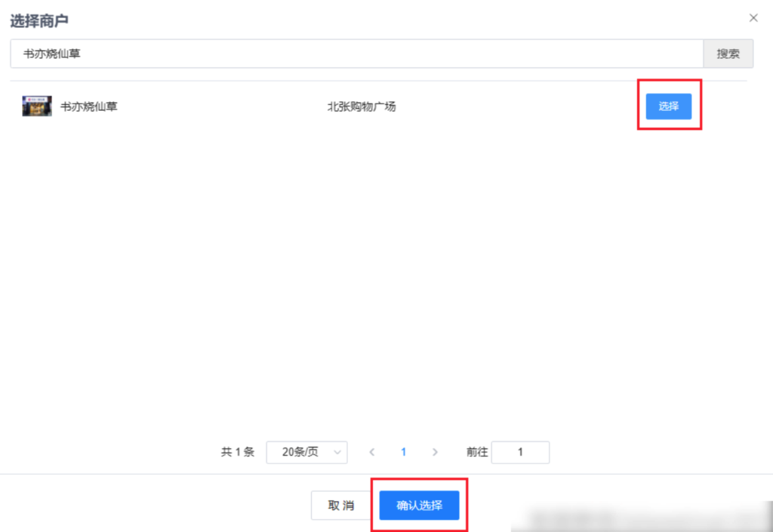This screenshot has width=773, height=532.
Task: Click the previous page arrow
Action: [372, 452]
